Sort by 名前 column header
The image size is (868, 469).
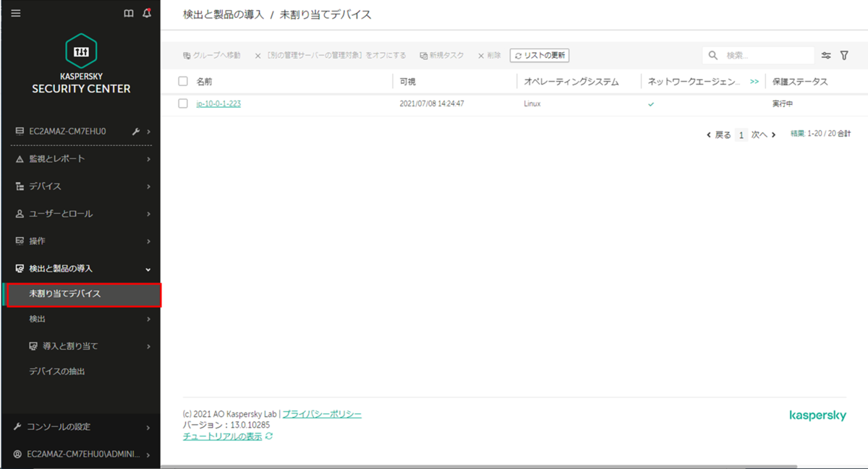204,82
